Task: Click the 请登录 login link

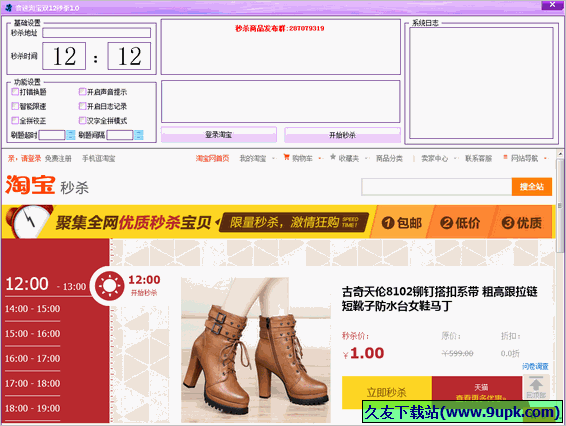Action: click(x=31, y=158)
